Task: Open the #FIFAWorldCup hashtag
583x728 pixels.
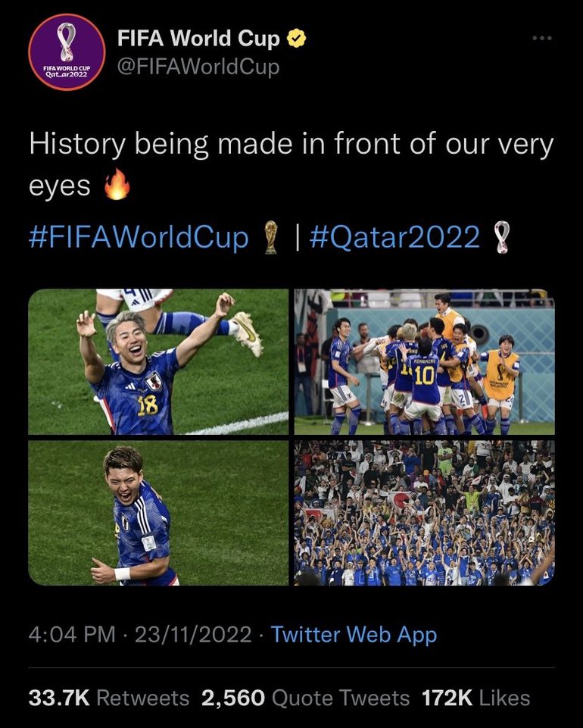Action: pos(139,237)
